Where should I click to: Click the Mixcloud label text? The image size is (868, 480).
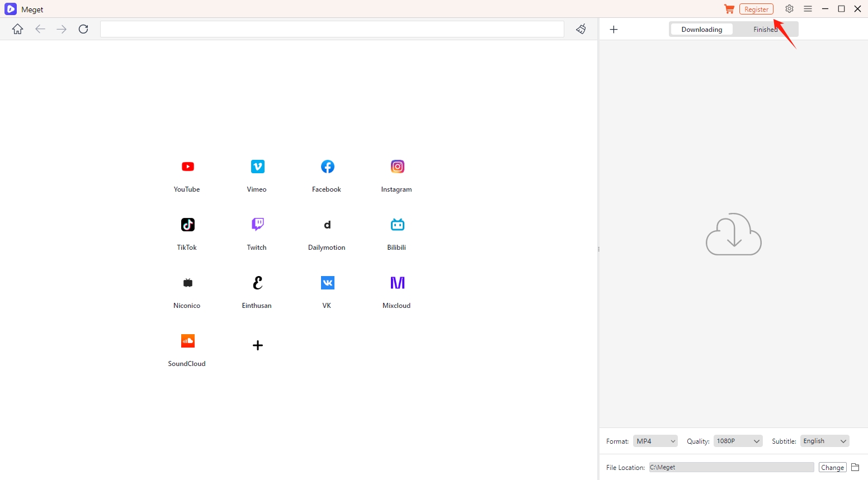(397, 306)
